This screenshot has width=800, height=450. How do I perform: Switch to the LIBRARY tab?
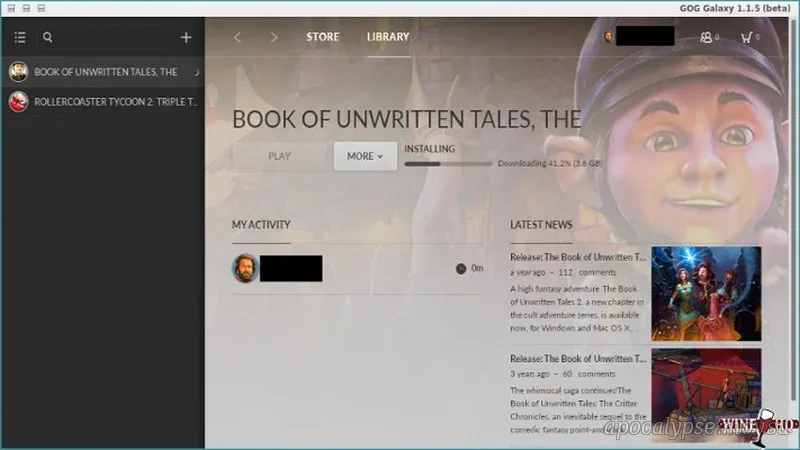(x=388, y=37)
